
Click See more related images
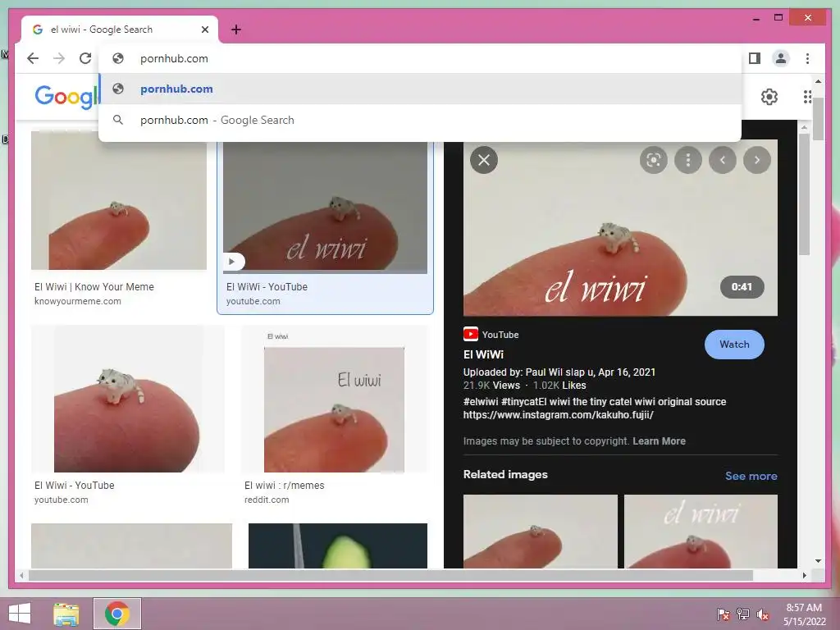tap(751, 476)
